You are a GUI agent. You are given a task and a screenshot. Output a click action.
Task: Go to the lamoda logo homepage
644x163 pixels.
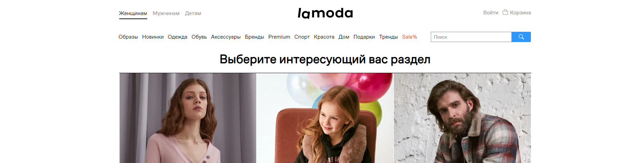[325, 13]
